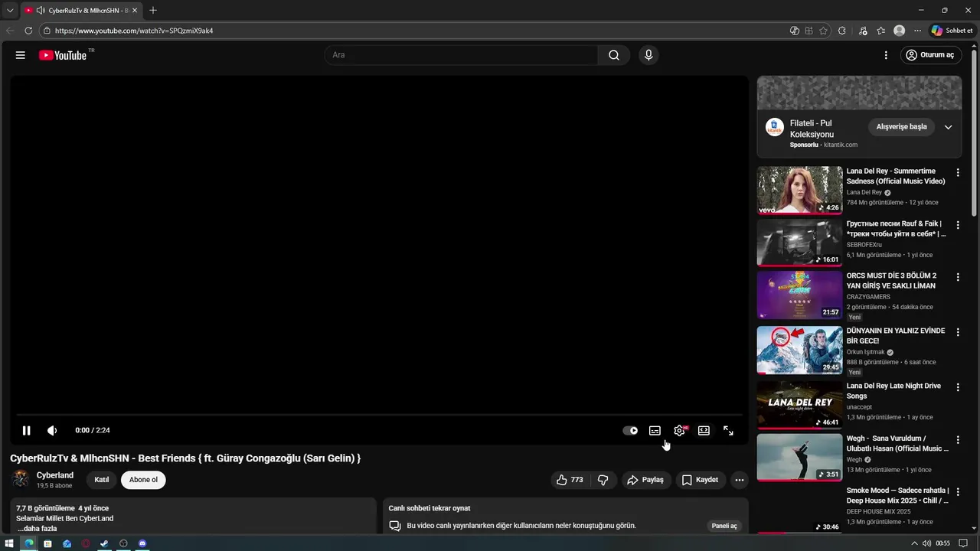Open Discord from the taskbar
The width and height of the screenshot is (980, 551).
click(142, 543)
